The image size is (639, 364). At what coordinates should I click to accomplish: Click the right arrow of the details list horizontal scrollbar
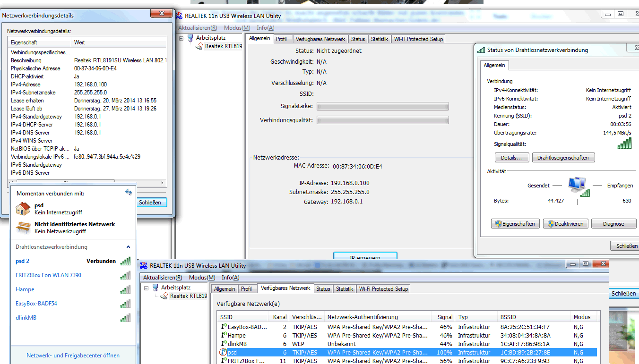(x=164, y=183)
